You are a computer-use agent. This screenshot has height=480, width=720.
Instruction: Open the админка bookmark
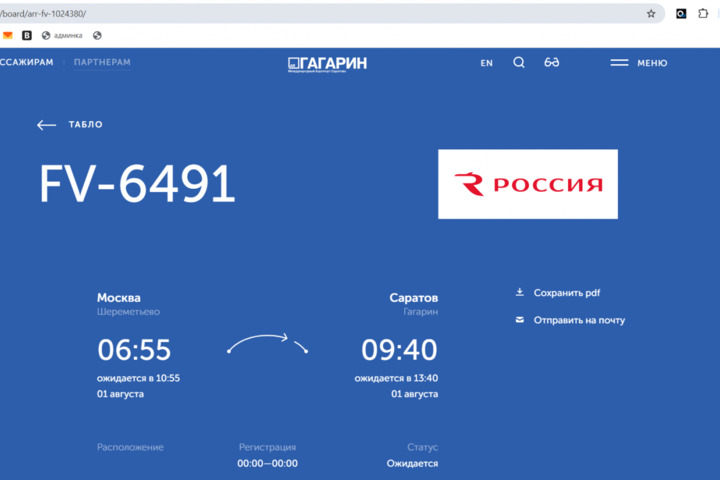(62, 35)
